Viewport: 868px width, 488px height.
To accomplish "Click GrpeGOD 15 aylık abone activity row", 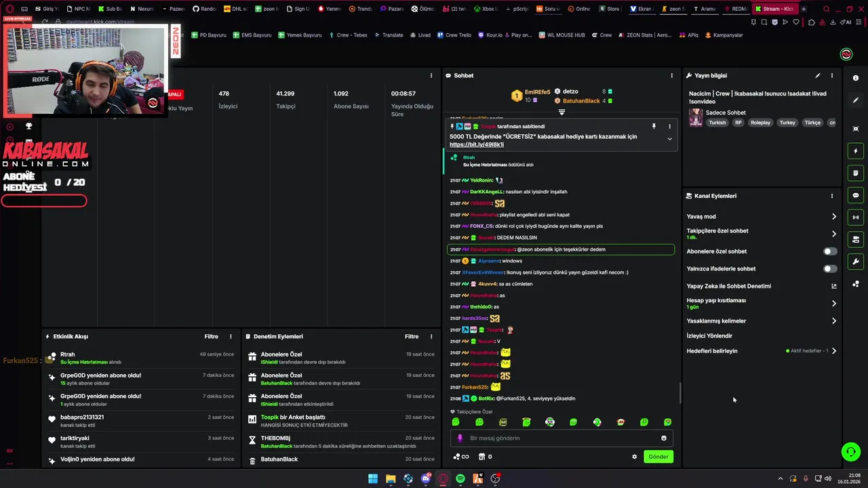I will point(140,379).
